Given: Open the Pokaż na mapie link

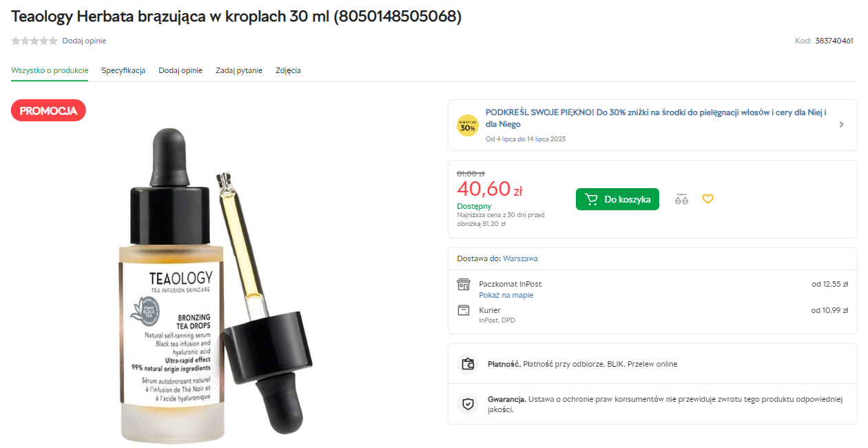Looking at the screenshot, I should point(506,295).
